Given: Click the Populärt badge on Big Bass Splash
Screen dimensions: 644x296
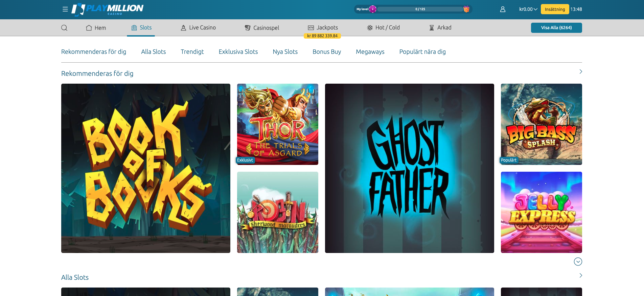Looking at the screenshot, I should tap(509, 160).
